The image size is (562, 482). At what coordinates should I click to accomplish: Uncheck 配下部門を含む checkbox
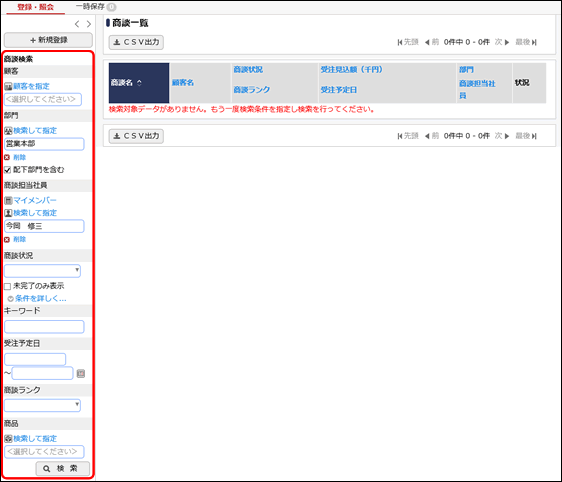pyautogui.click(x=8, y=170)
